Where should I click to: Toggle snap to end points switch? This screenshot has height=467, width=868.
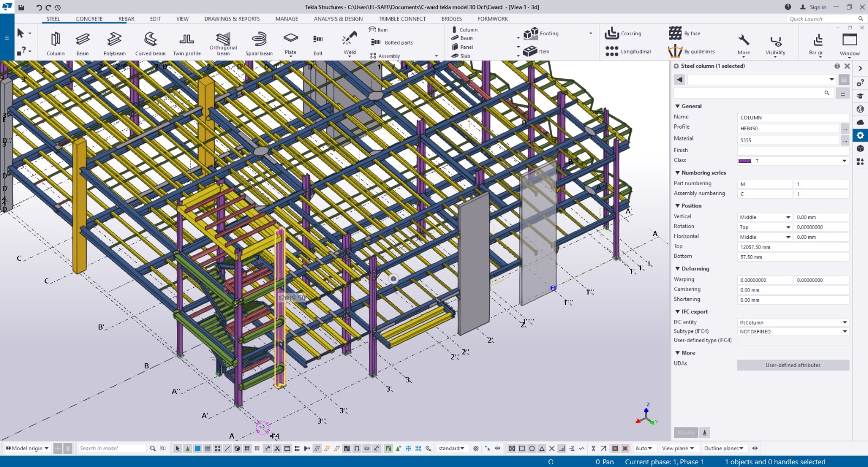[x=522, y=449]
